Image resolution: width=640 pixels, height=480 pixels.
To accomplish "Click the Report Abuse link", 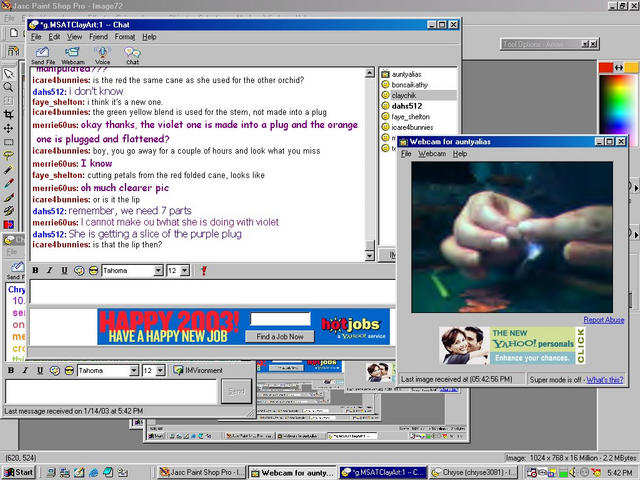I will [604, 320].
